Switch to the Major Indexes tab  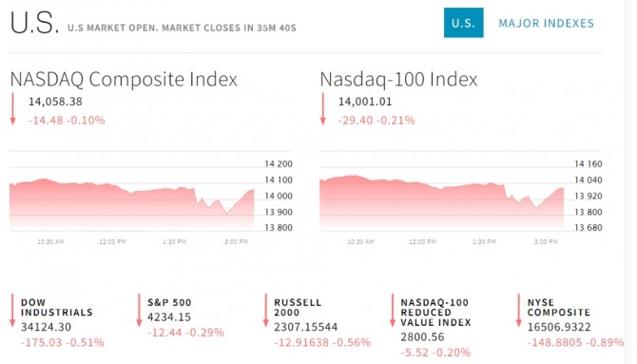coord(546,23)
